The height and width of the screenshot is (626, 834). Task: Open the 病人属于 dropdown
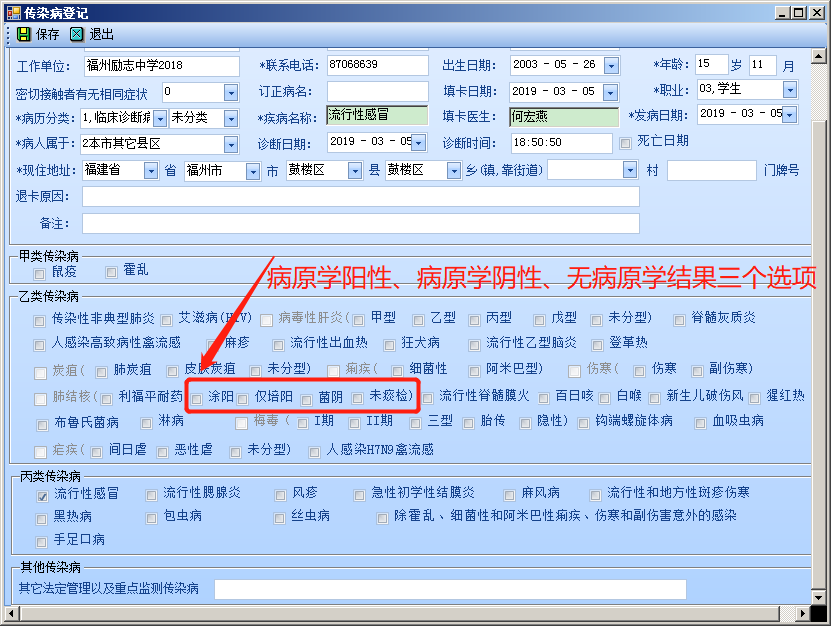pos(230,144)
